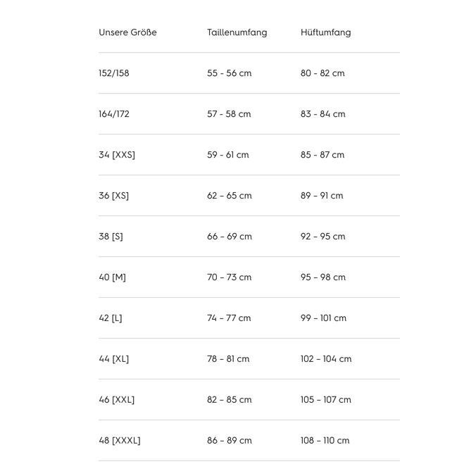Select the waist value "62 – 65 cm"
476x476 pixels.
coord(229,196)
